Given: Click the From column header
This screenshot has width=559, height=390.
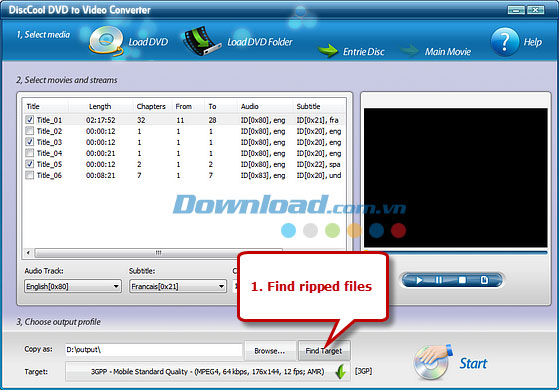Looking at the screenshot, I should coord(184,106).
